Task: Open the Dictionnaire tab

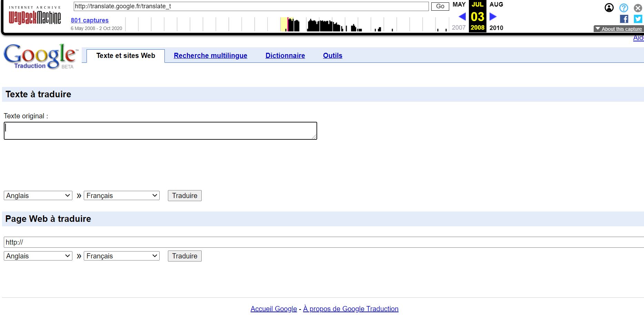Action: [285, 56]
